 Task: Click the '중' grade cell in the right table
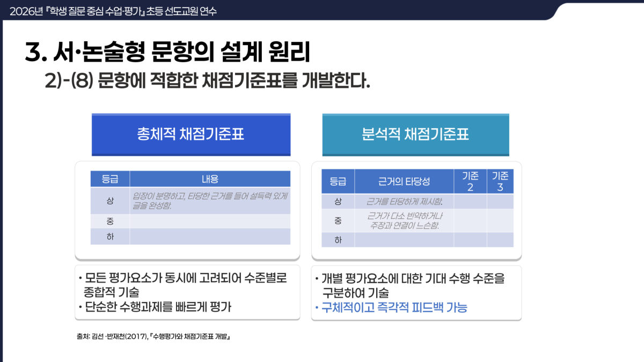(338, 220)
